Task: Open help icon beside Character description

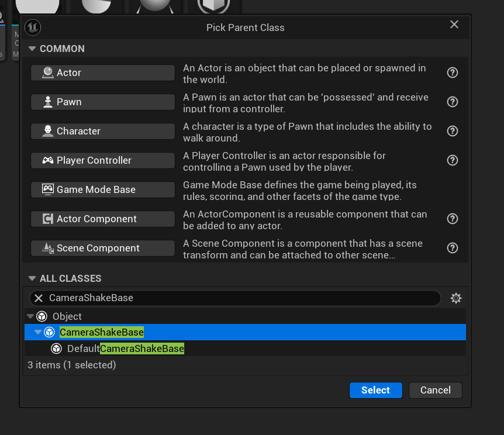Action: point(452,131)
